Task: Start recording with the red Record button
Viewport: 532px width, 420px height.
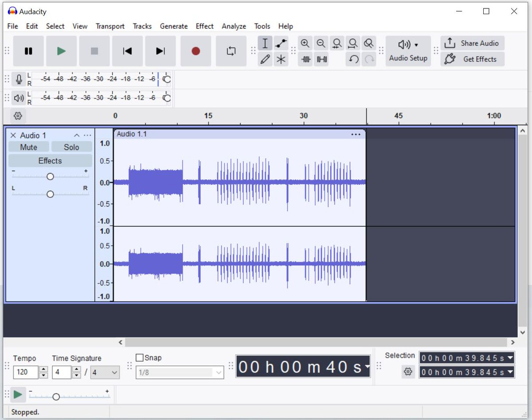Action: point(196,51)
